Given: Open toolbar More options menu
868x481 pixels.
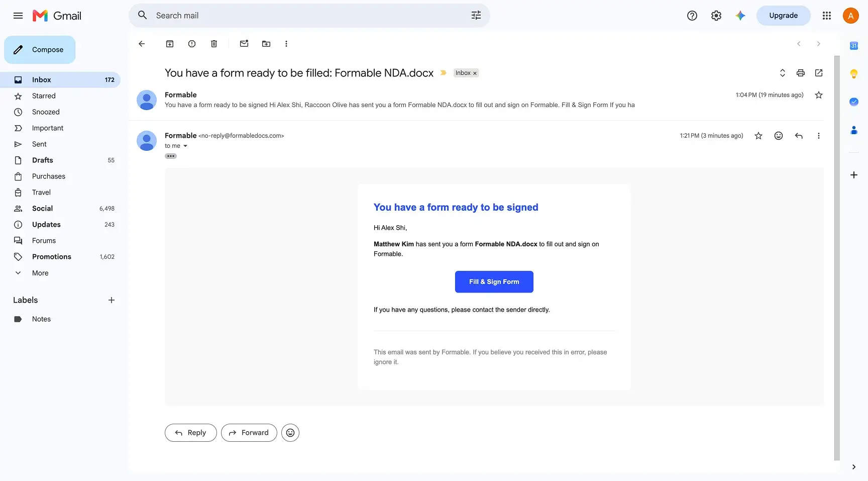Looking at the screenshot, I should [286, 44].
